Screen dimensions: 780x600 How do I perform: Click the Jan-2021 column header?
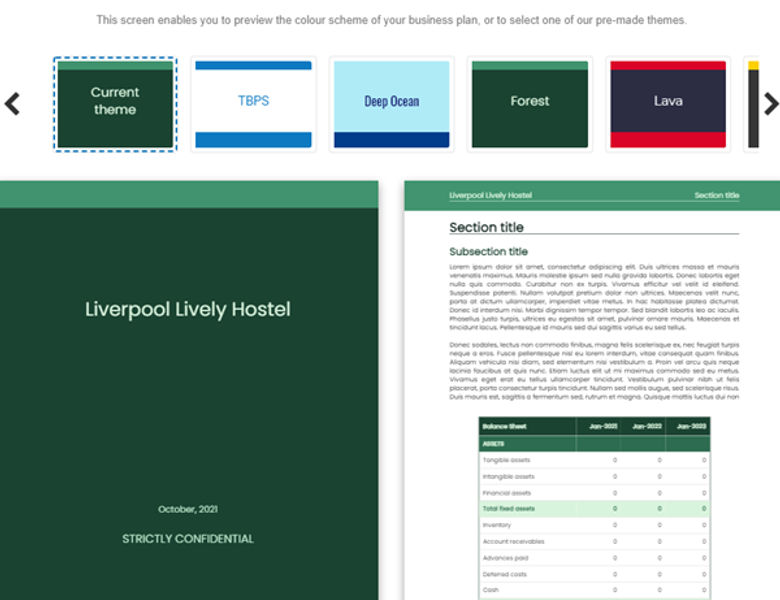pyautogui.click(x=603, y=426)
